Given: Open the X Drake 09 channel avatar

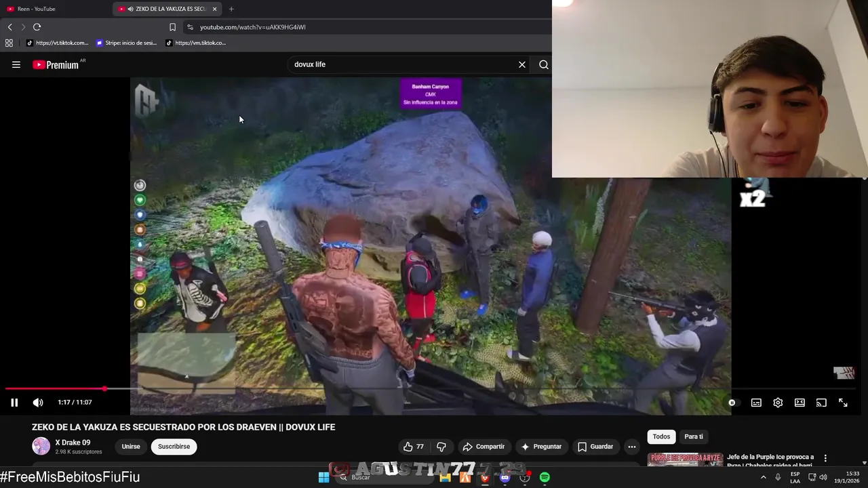Looking at the screenshot, I should [x=41, y=446].
